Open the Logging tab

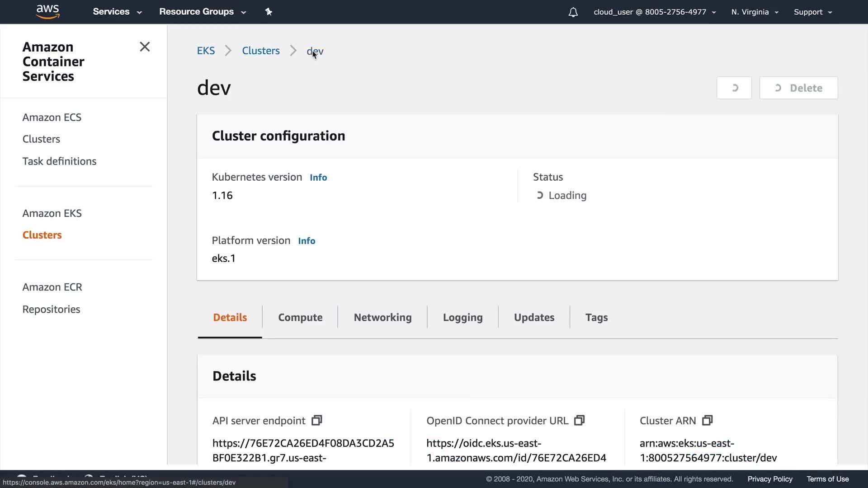(x=462, y=318)
